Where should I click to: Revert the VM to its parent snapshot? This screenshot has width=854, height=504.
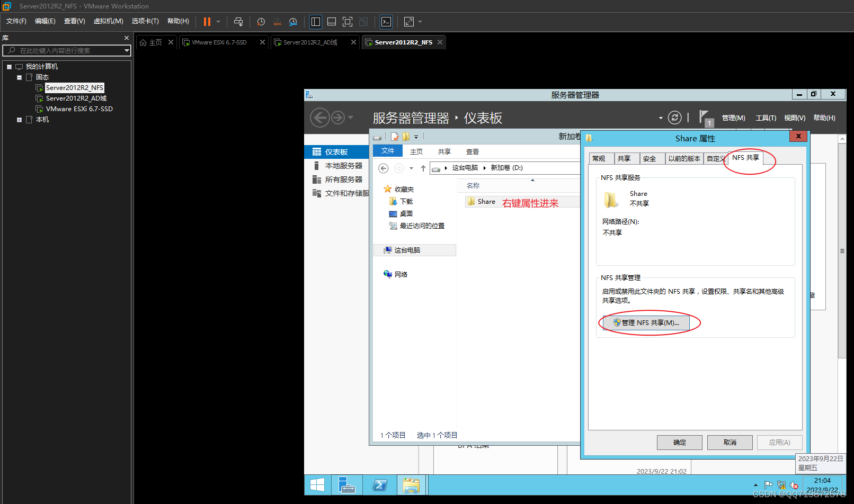pos(277,22)
